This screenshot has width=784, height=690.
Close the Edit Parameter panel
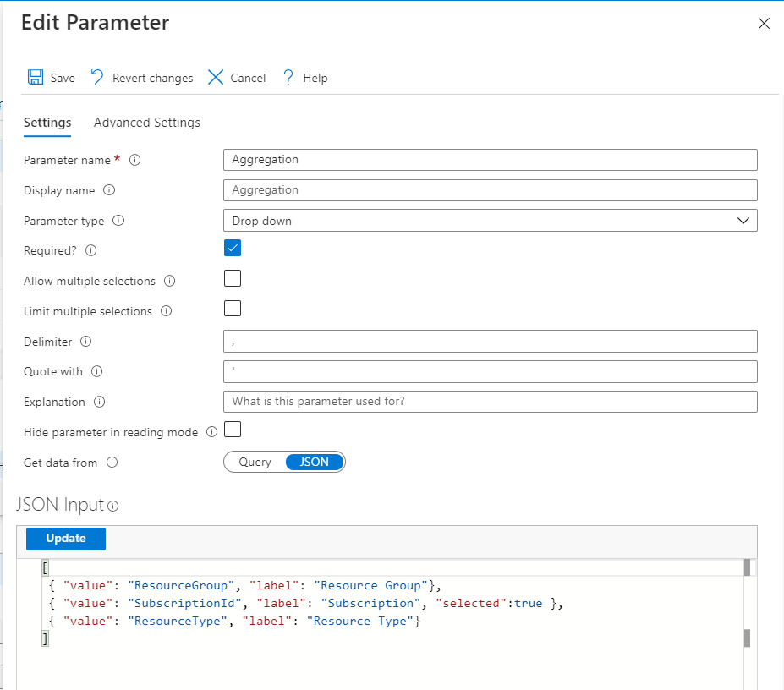coord(764,23)
